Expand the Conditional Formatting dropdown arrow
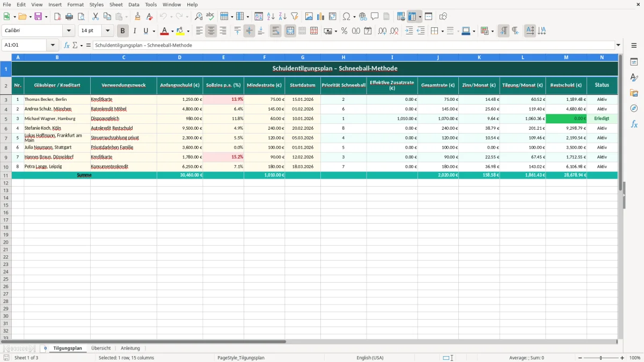 pos(493,31)
